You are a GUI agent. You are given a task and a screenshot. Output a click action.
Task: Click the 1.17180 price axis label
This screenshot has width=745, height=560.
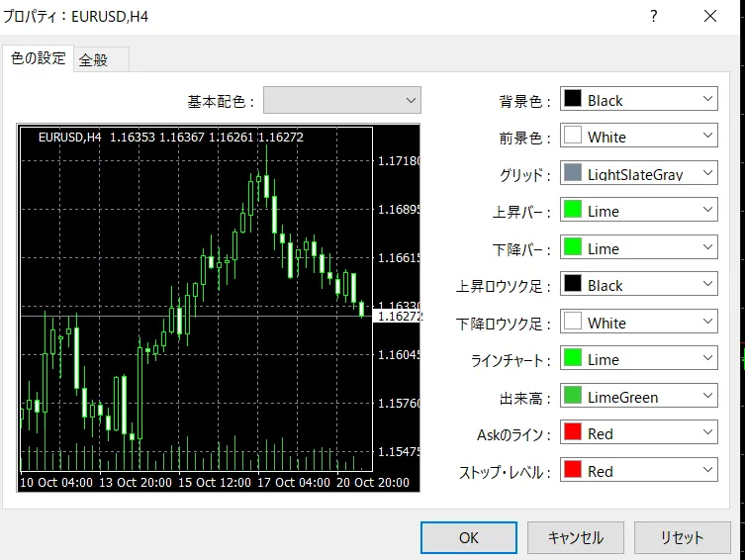(x=399, y=161)
